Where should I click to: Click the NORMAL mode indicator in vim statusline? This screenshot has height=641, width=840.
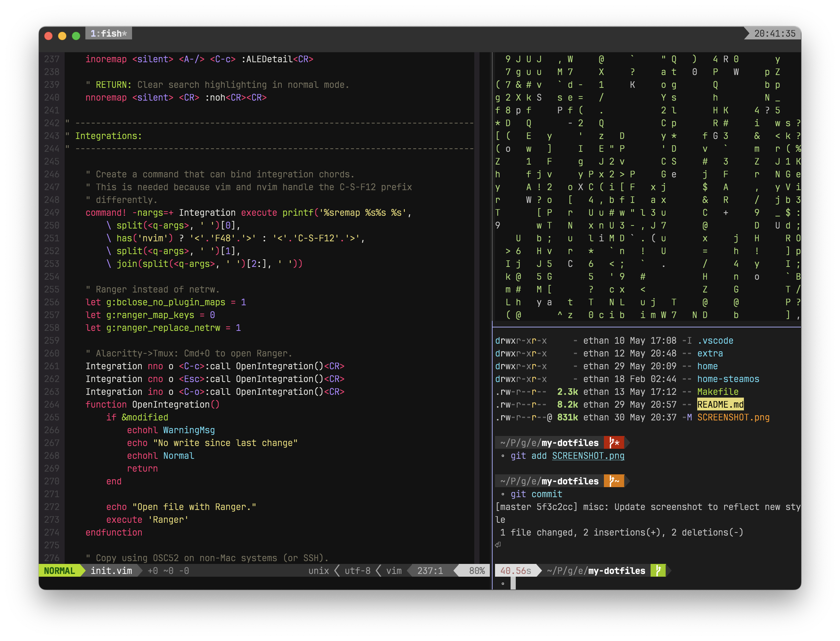(x=59, y=571)
